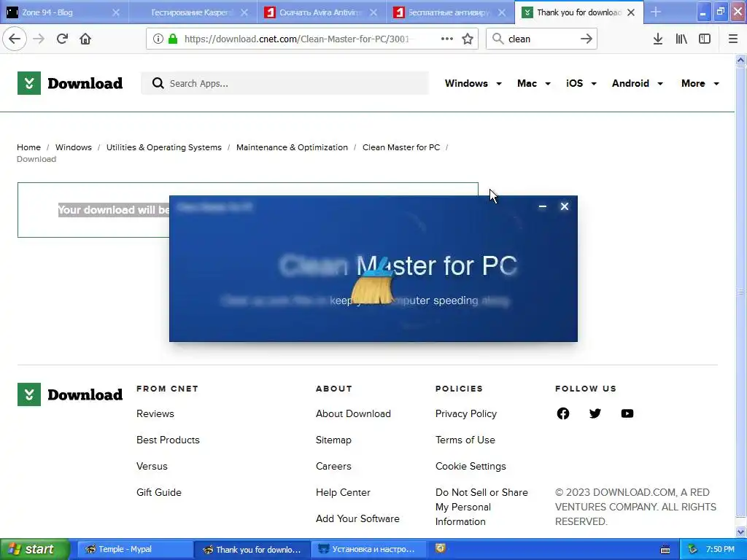Open Windows breadcrumb link
The image size is (747, 560).
74,147
